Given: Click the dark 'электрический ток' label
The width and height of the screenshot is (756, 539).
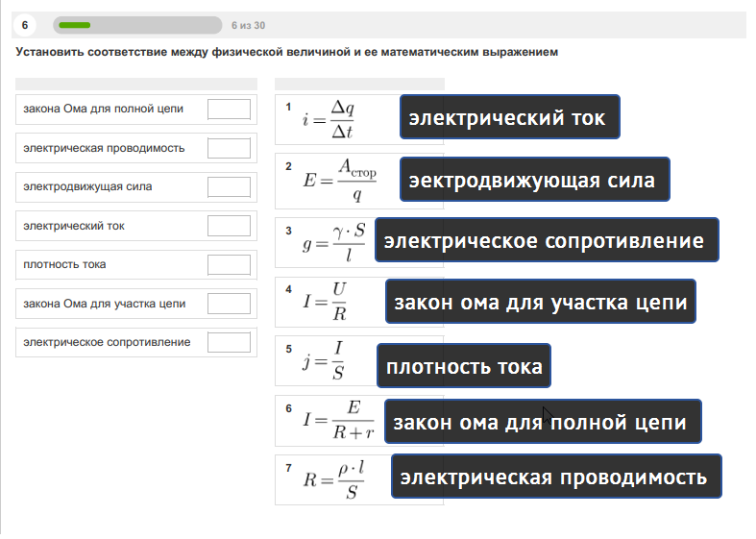Looking at the screenshot, I should [x=510, y=117].
